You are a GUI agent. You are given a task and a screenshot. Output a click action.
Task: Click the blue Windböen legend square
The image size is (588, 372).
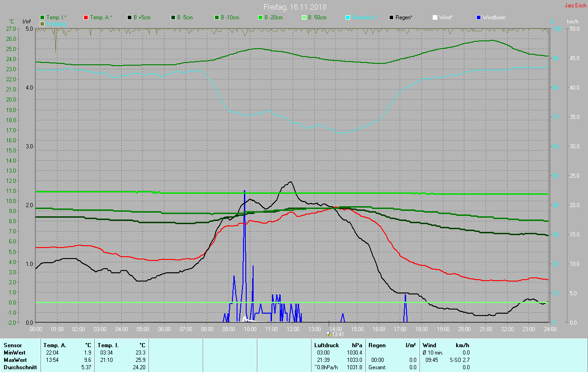click(479, 17)
